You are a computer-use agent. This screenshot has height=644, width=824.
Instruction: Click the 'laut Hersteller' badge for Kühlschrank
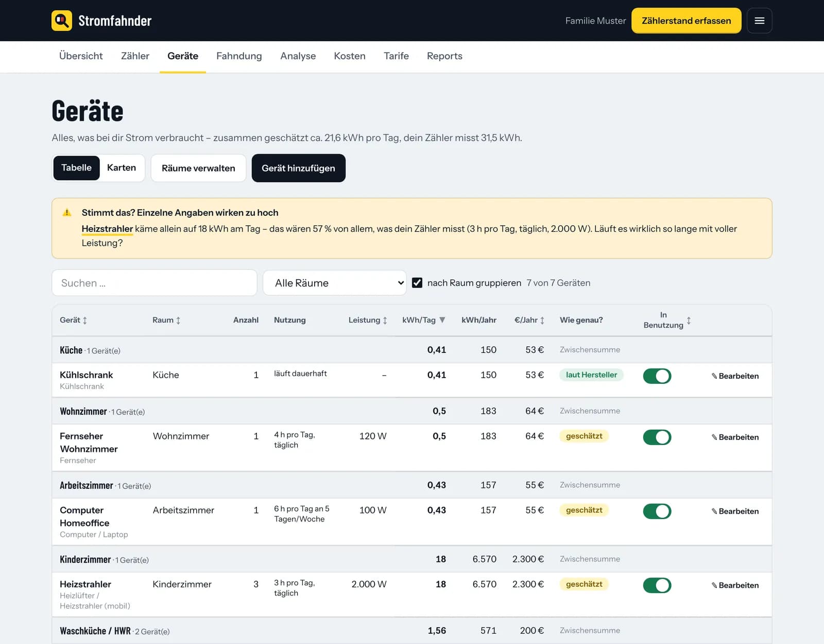click(591, 375)
